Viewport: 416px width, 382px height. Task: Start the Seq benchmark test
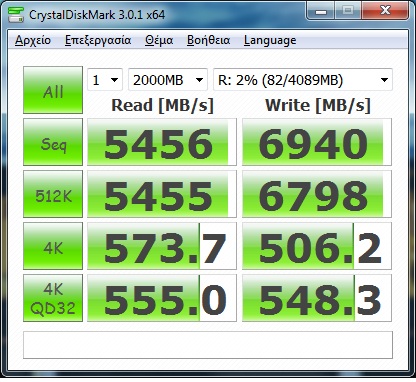pos(53,142)
